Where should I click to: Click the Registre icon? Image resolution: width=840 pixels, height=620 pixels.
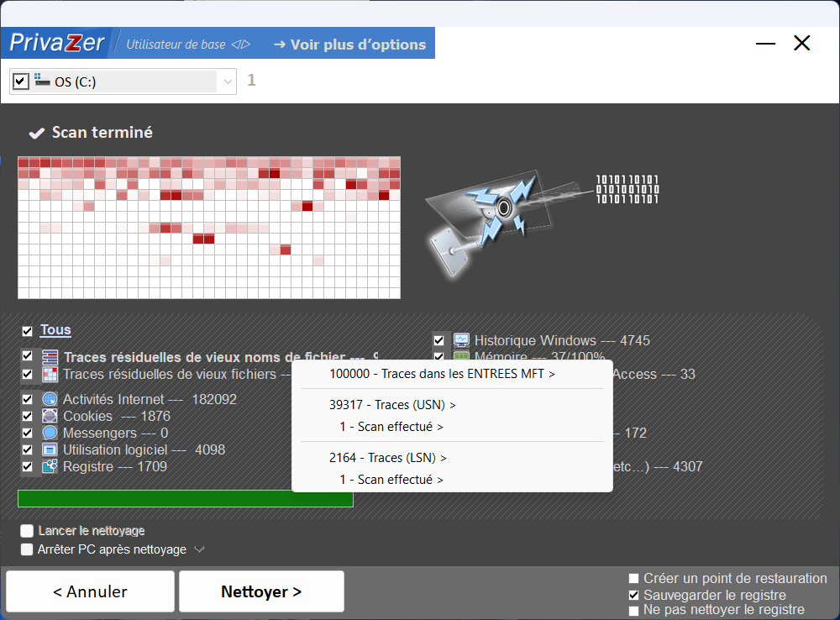[x=50, y=466]
